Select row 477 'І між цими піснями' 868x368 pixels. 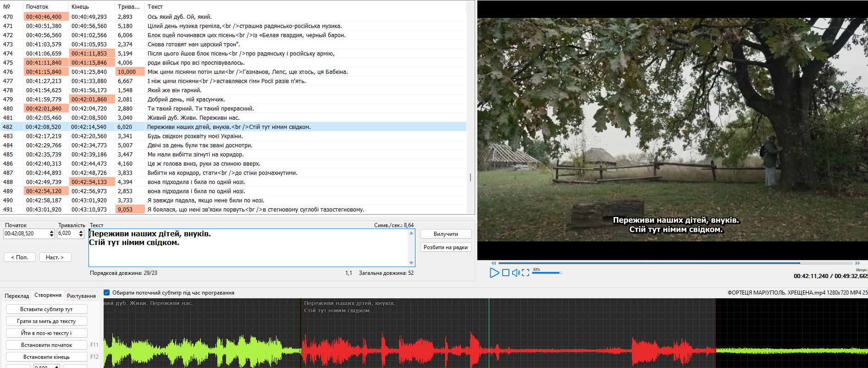233,81
